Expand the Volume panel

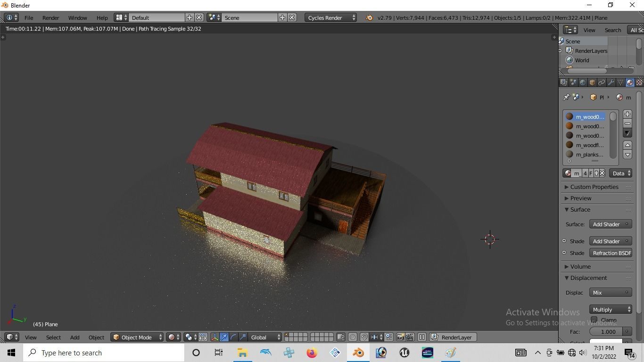(x=580, y=266)
